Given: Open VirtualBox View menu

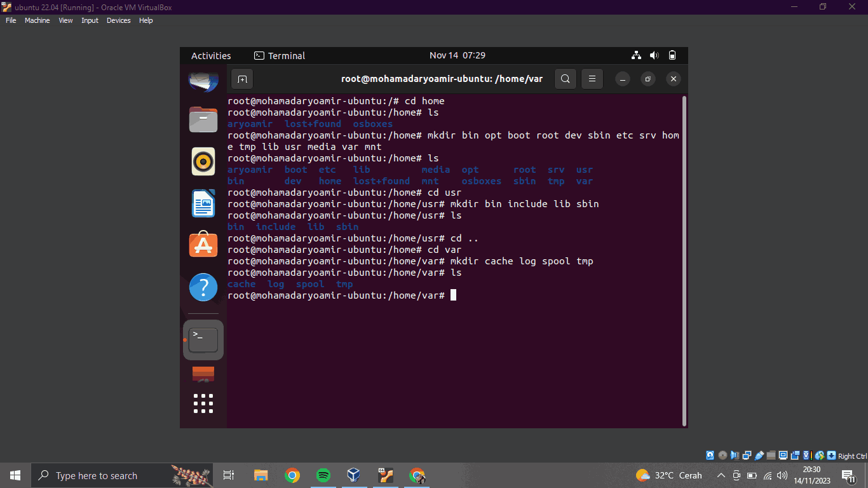Looking at the screenshot, I should coord(65,20).
